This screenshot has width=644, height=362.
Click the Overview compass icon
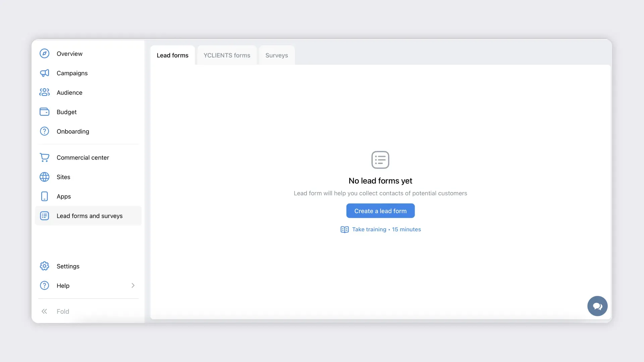(44, 54)
